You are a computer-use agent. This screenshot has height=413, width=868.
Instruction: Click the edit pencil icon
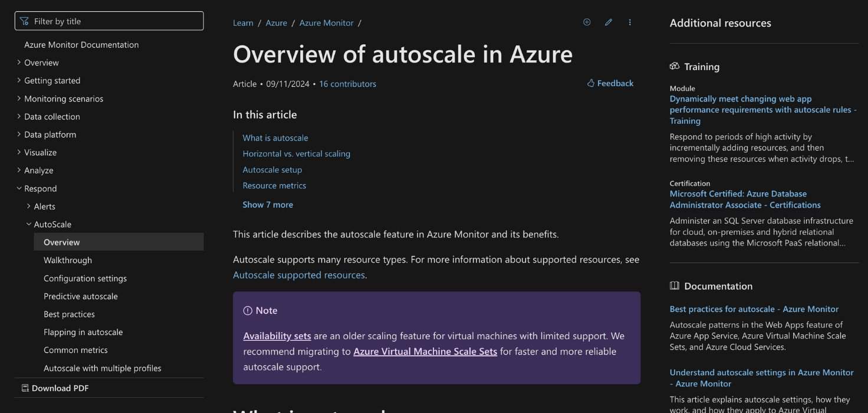[609, 22]
